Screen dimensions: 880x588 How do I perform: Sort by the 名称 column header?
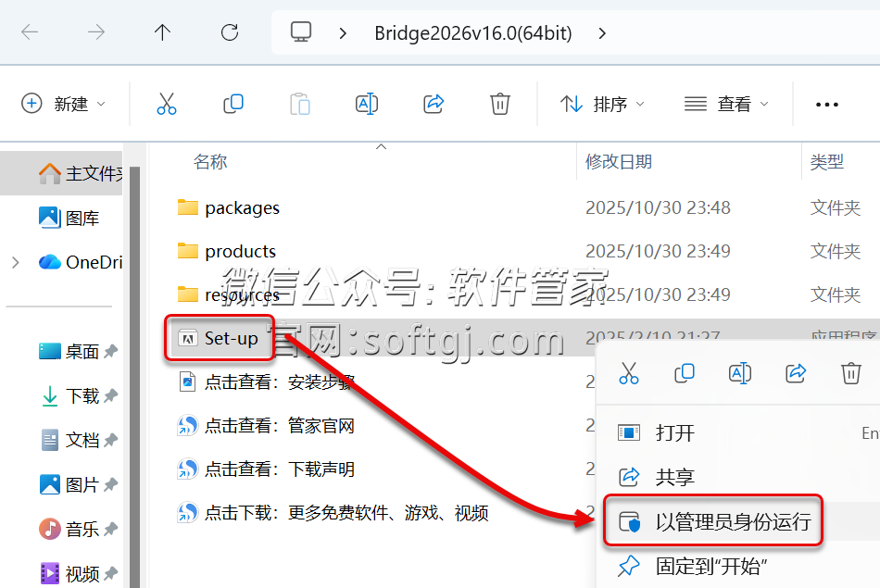210,162
